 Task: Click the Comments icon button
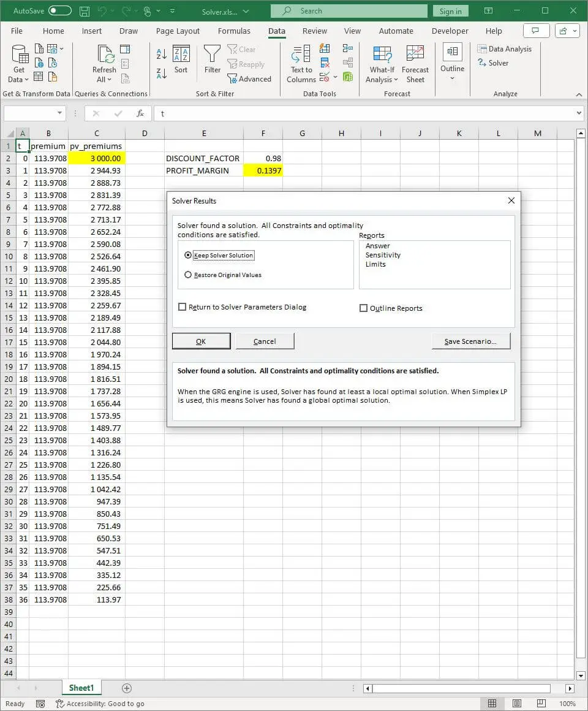(x=536, y=31)
